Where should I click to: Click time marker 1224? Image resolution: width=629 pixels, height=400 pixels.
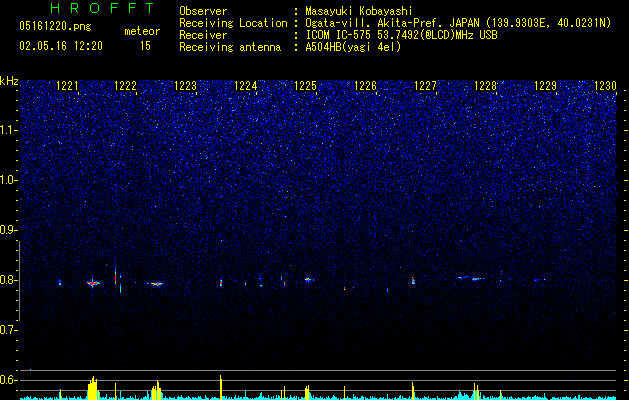point(246,86)
